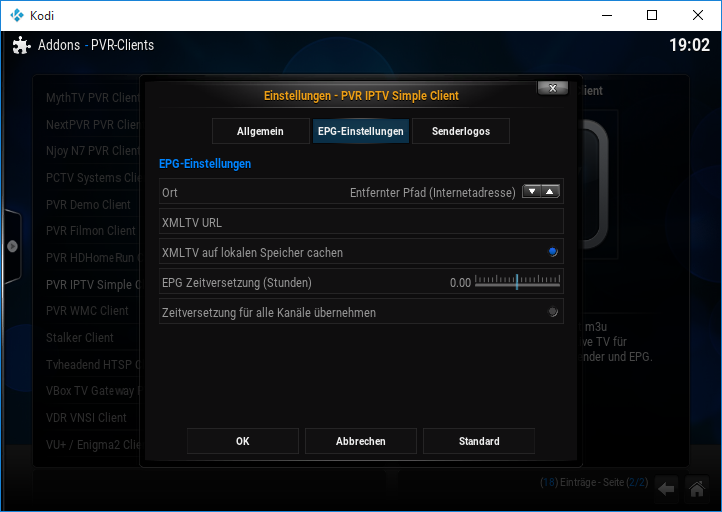Viewport: 722px width, 512px height.
Task: Select next Ort option with up arrow
Action: click(550, 191)
